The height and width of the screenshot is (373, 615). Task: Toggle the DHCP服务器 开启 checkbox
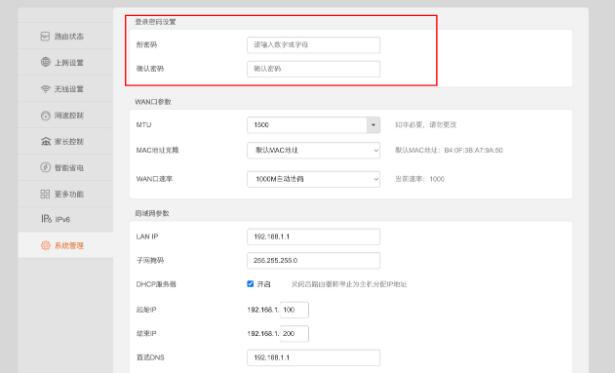pos(250,284)
